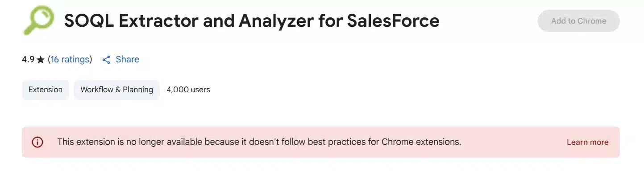This screenshot has height=176, width=644.
Task: Select the Extension category chip
Action: (x=46, y=90)
